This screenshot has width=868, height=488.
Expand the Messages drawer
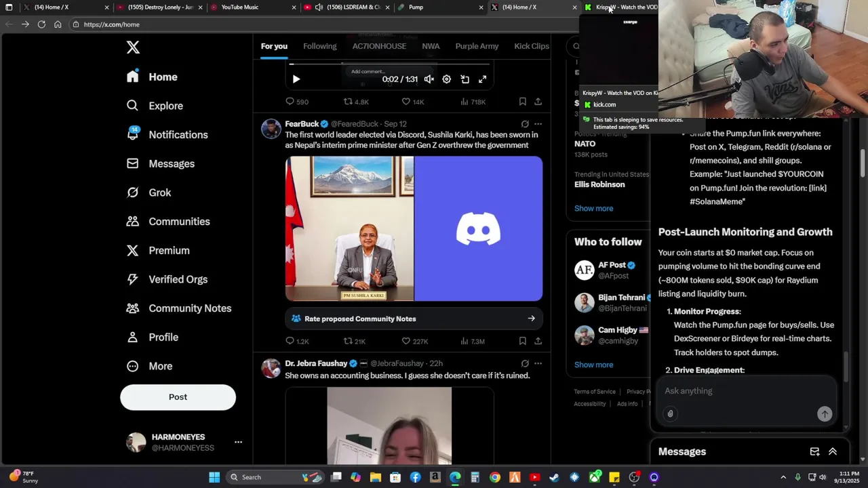[833, 451]
